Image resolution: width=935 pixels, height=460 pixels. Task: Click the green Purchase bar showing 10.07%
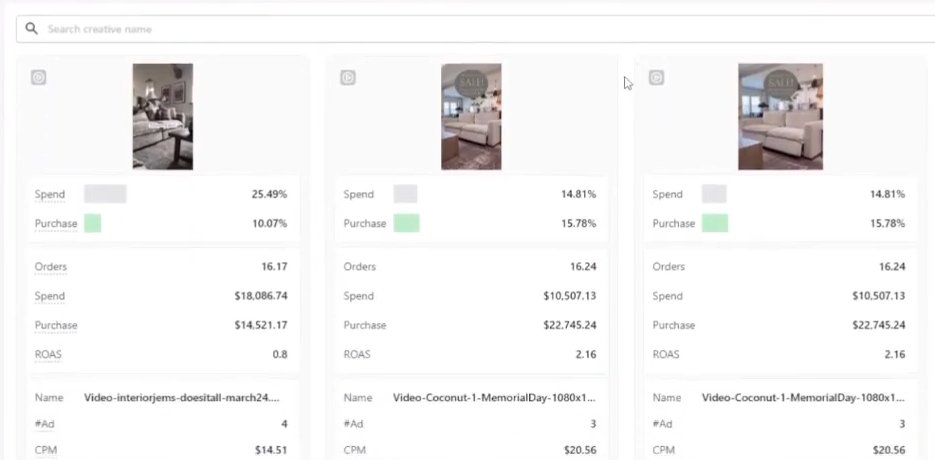click(x=92, y=223)
